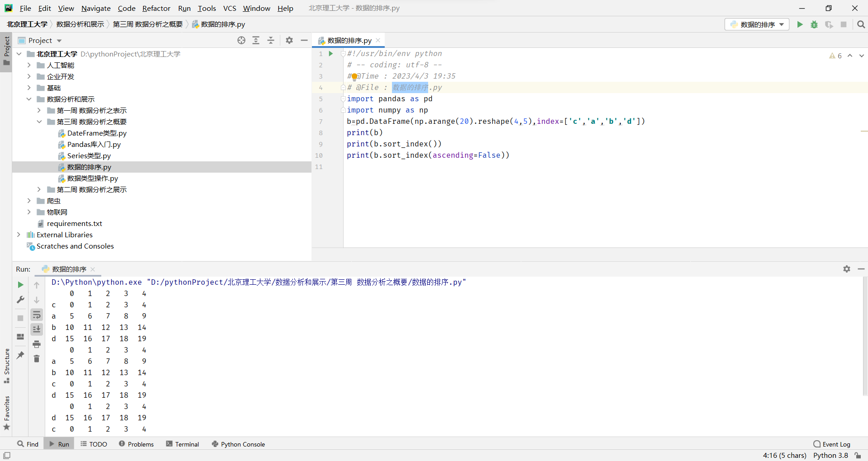Select requirements.txt file

coord(75,223)
